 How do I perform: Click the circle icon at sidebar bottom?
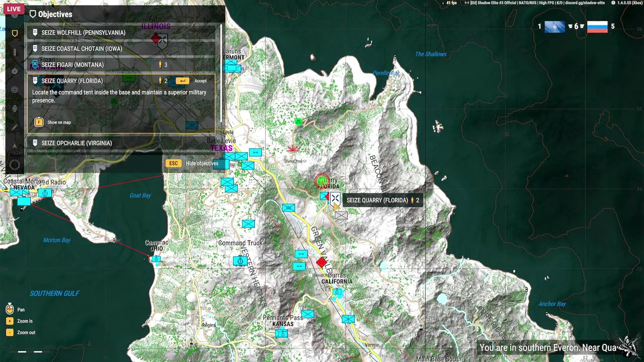click(x=15, y=164)
